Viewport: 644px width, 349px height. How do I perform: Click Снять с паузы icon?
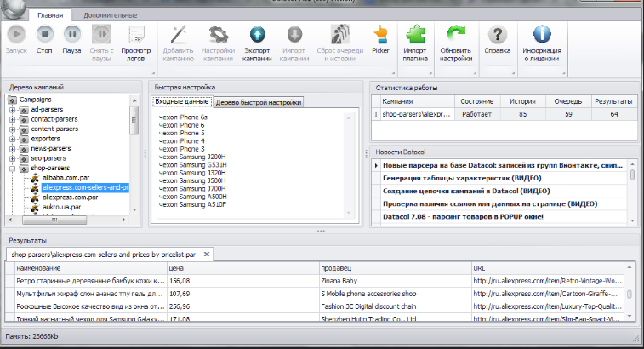tap(101, 35)
